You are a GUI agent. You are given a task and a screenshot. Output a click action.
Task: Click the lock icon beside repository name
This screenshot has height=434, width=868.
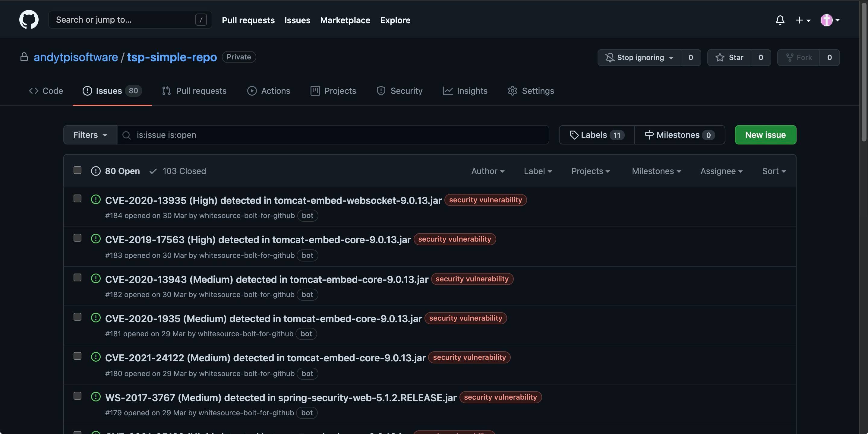click(24, 57)
